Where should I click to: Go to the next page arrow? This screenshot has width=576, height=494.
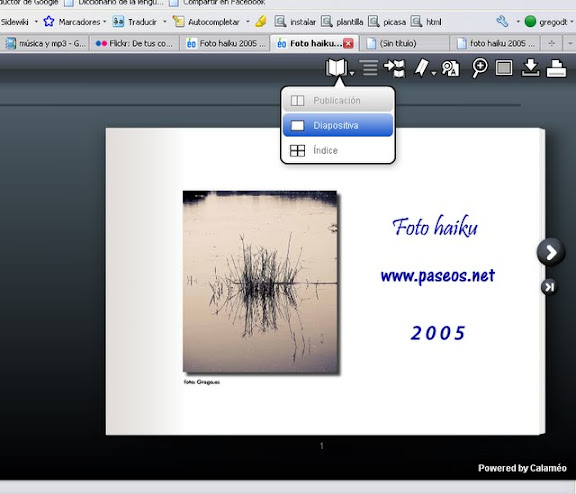pyautogui.click(x=551, y=252)
